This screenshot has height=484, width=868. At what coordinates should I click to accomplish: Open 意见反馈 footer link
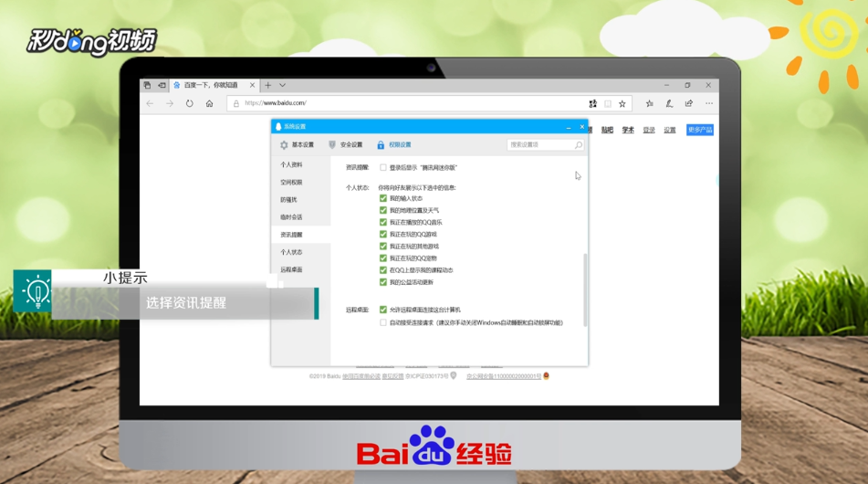[x=392, y=376]
